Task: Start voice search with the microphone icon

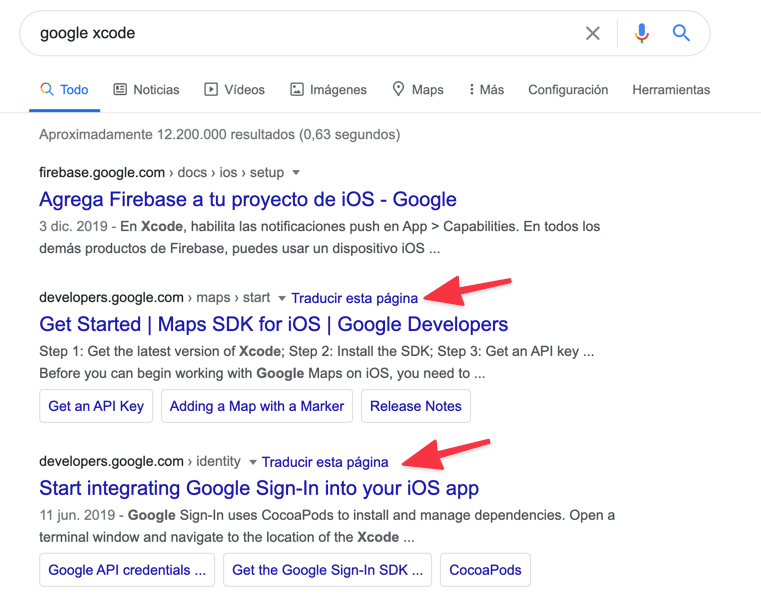Action: [x=641, y=33]
